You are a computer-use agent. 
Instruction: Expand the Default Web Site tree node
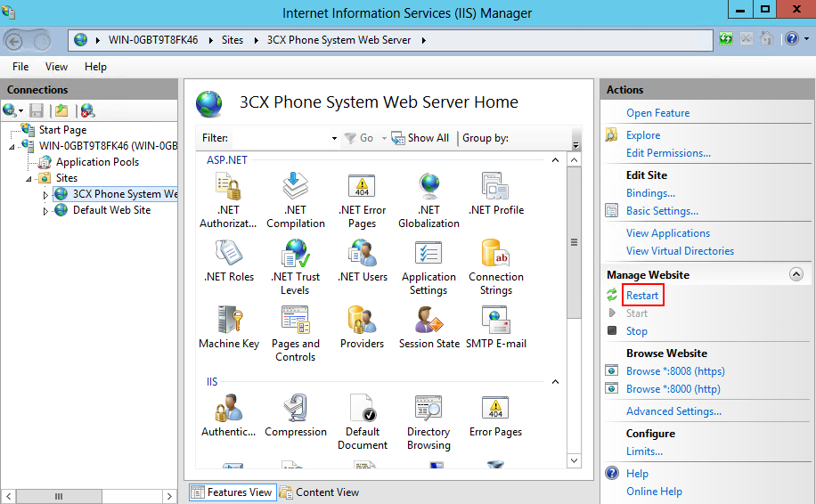pos(45,211)
